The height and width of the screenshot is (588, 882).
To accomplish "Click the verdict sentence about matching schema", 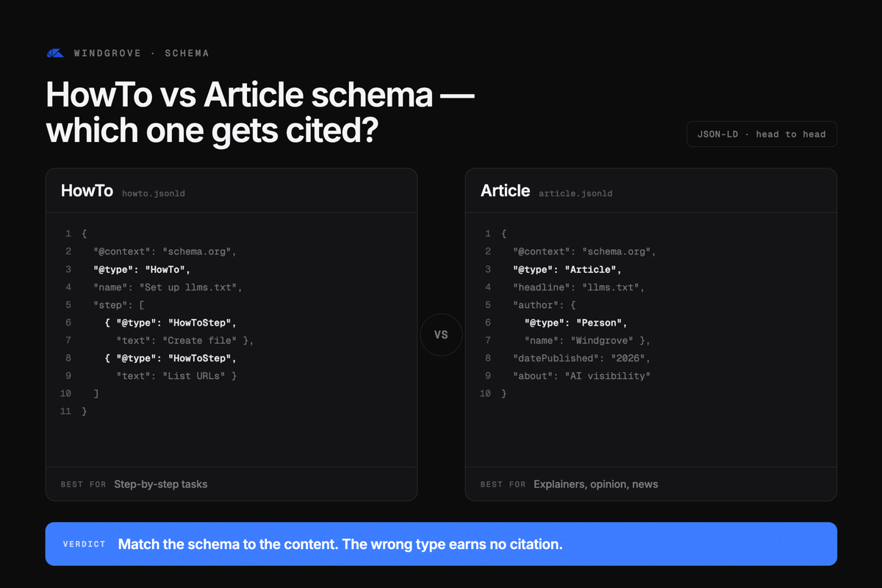I will click(x=340, y=545).
